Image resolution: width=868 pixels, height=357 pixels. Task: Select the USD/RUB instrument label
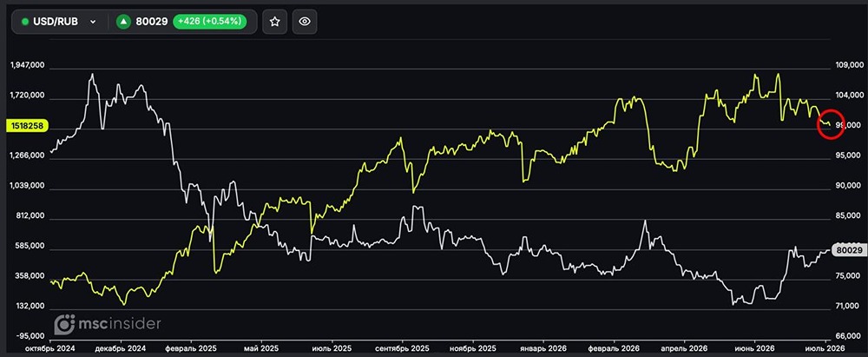pyautogui.click(x=54, y=22)
